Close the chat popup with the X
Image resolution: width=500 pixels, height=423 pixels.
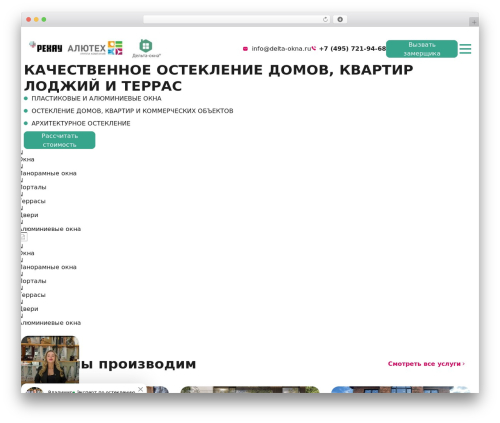(141, 389)
